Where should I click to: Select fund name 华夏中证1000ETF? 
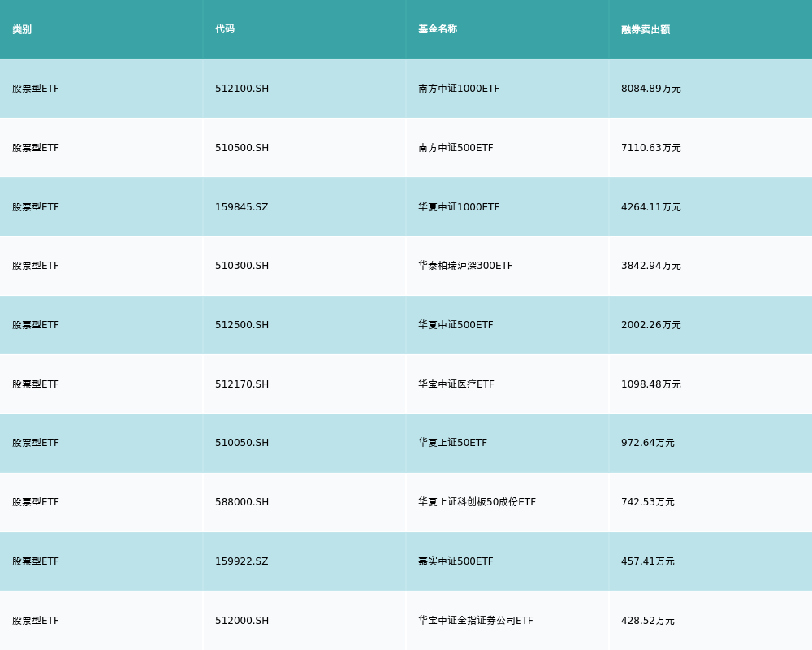pos(459,207)
